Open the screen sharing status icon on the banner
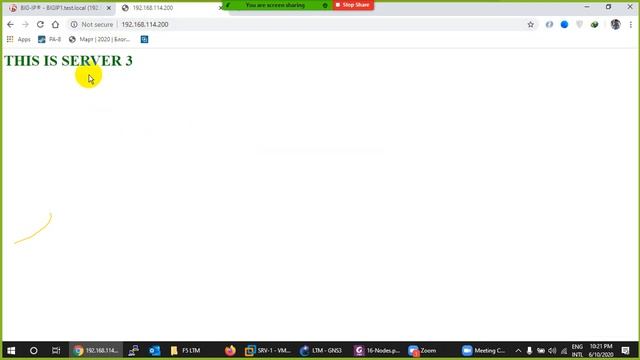 [x=325, y=5]
